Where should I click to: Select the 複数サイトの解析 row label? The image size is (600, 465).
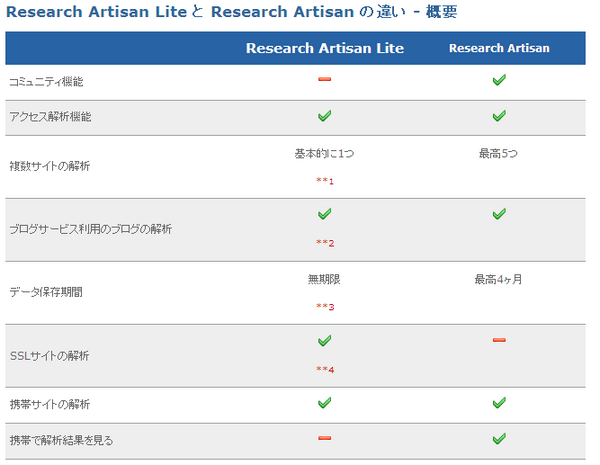[49, 166]
